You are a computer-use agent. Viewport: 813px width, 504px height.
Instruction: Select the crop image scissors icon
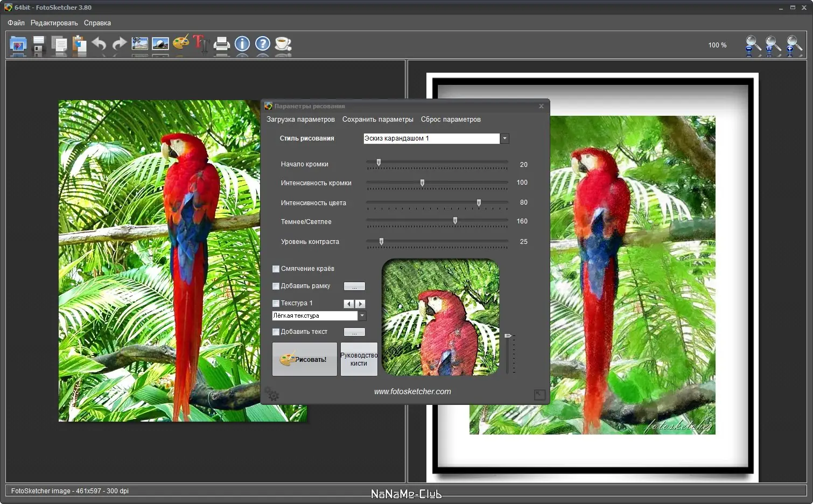140,44
